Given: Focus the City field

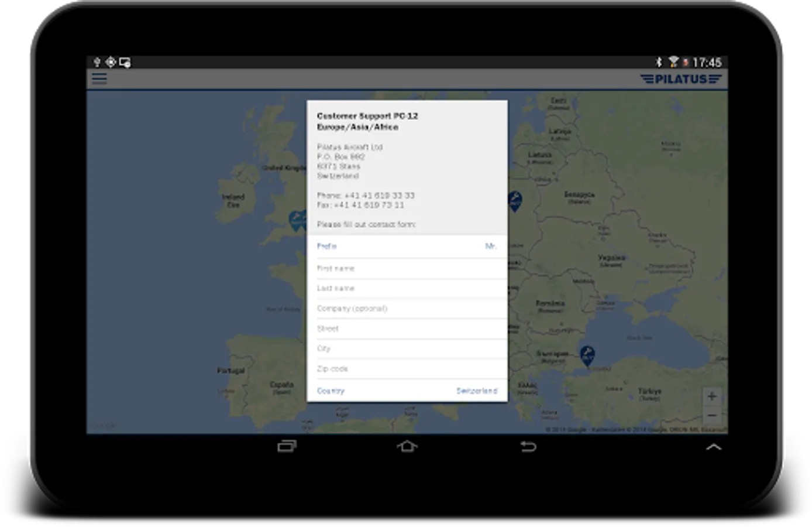Looking at the screenshot, I should [x=407, y=348].
